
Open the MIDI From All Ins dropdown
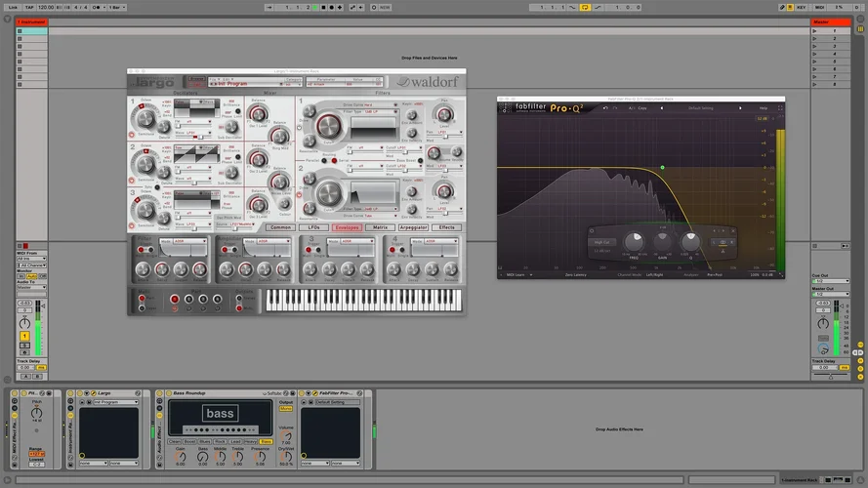click(31, 259)
